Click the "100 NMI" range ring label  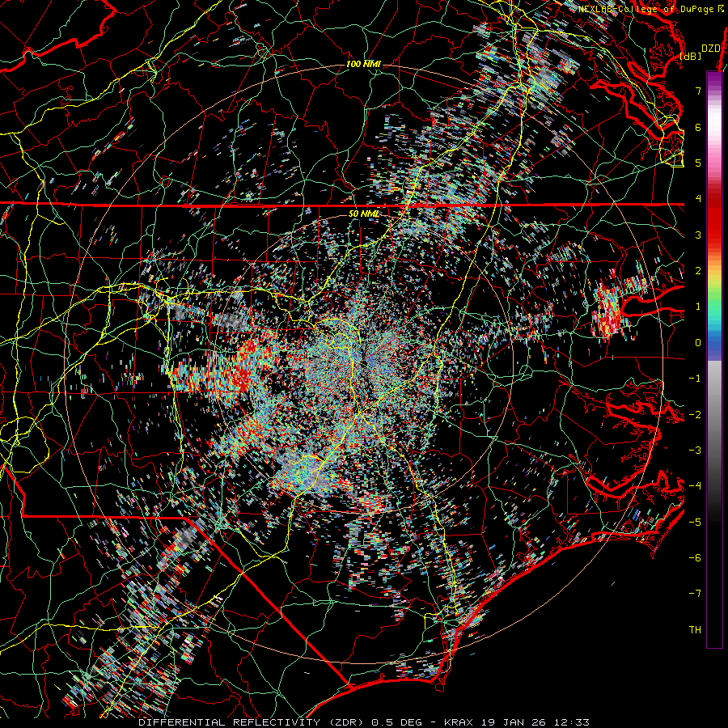click(x=363, y=64)
